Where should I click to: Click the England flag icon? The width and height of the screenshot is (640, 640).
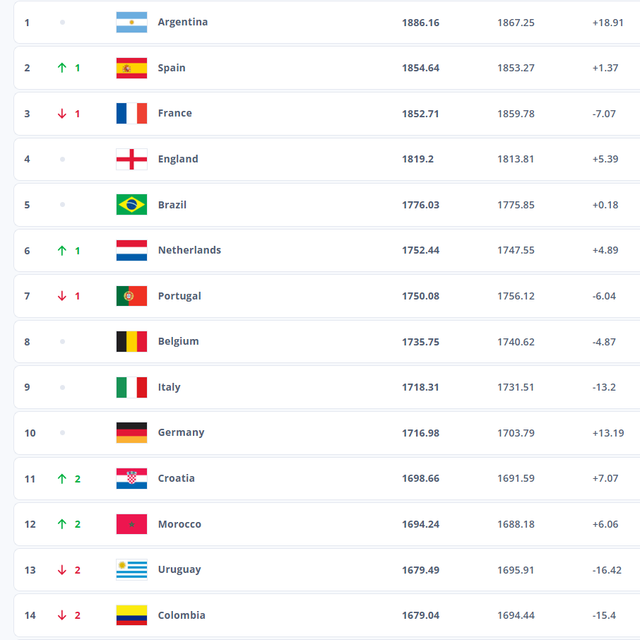tap(131, 159)
